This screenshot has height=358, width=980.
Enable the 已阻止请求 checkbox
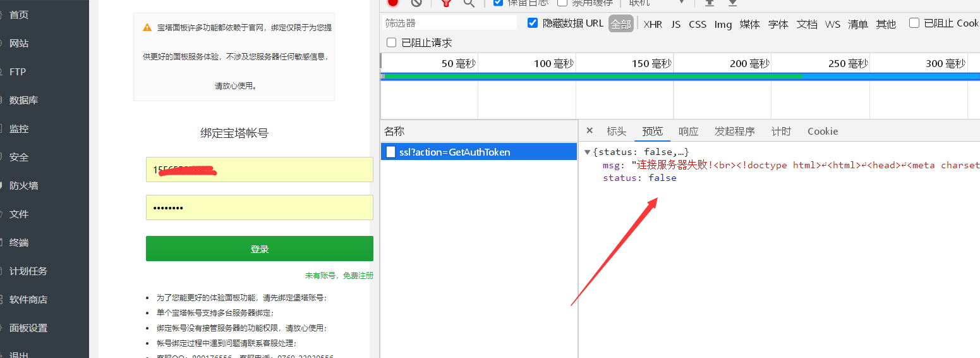[391, 42]
